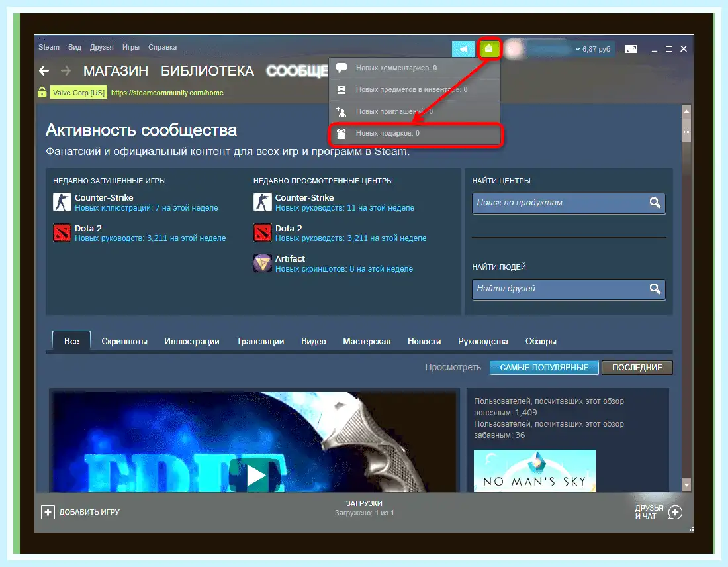Click the Counter-Strike icon under recently viewed hubs
Viewport: 728px width, 567px height.
(262, 202)
